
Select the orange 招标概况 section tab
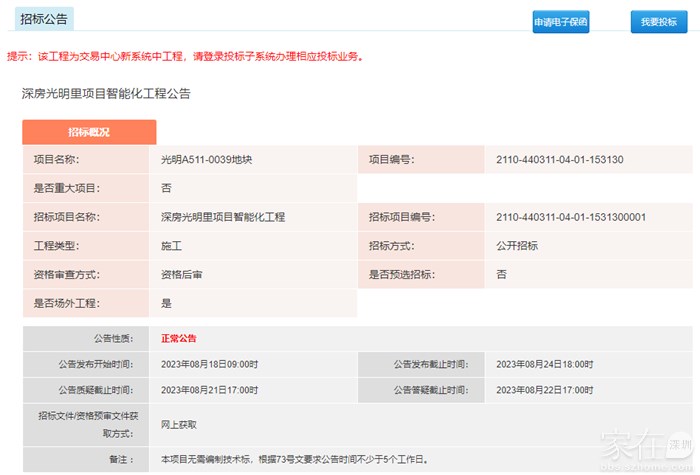pos(89,132)
